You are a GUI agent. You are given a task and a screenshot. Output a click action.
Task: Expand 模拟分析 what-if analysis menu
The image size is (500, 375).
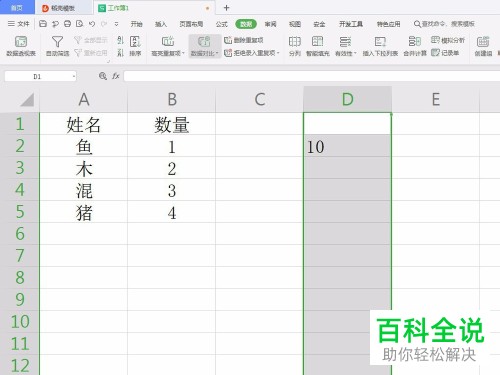coord(448,40)
